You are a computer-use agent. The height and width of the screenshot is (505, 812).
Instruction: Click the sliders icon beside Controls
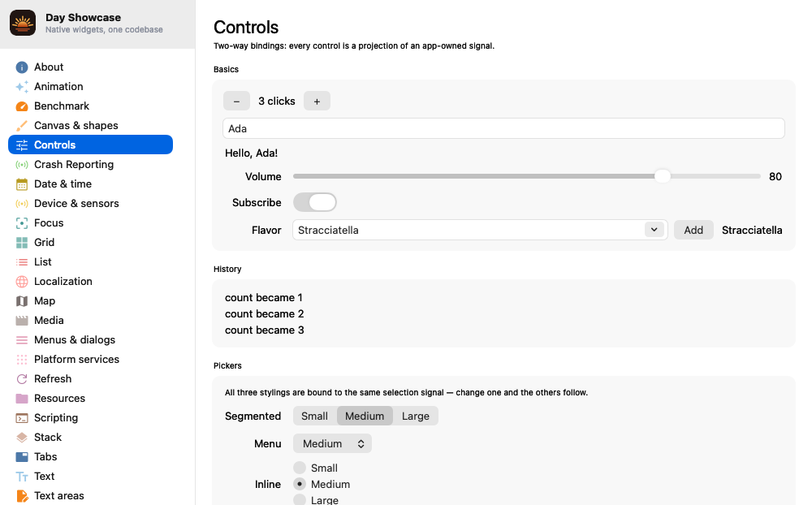tap(22, 145)
